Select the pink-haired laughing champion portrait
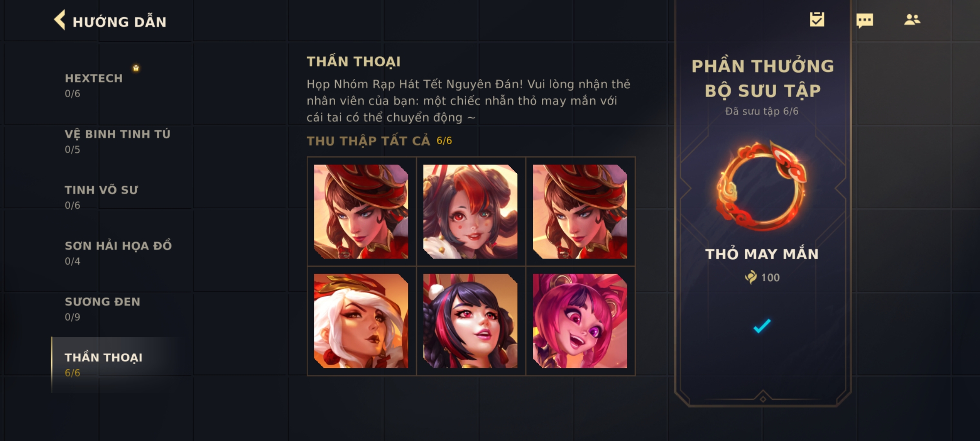This screenshot has height=441, width=980. (x=580, y=321)
